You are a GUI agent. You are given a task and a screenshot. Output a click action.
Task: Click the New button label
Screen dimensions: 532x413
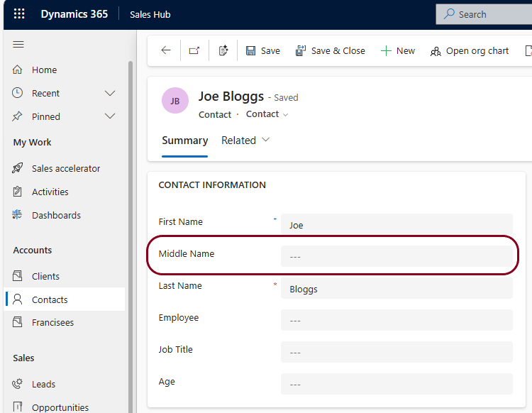[406, 51]
